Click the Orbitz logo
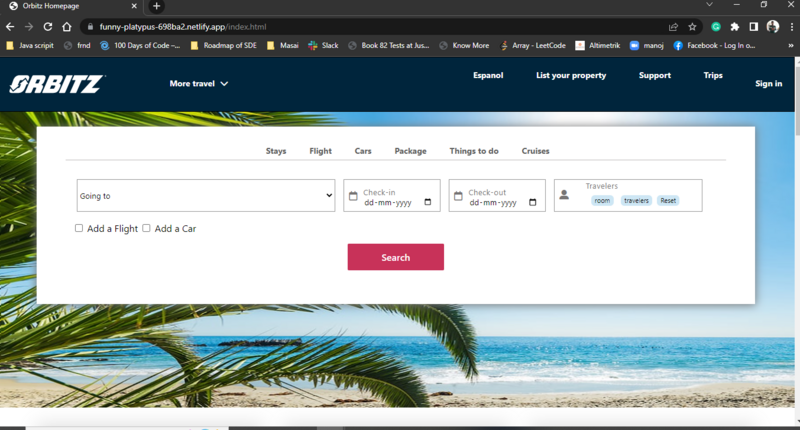Image resolution: width=800 pixels, height=430 pixels. point(57,84)
